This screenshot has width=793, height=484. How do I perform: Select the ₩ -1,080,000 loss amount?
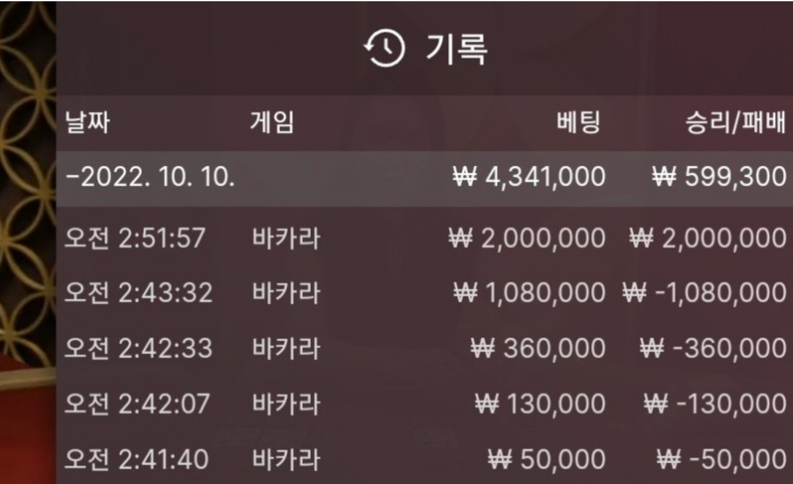click(704, 293)
